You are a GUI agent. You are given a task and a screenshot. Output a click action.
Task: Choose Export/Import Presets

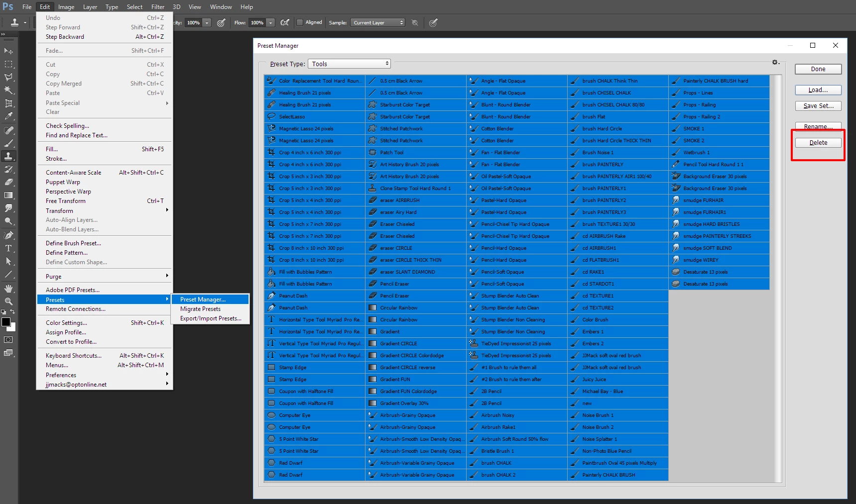[x=210, y=318]
